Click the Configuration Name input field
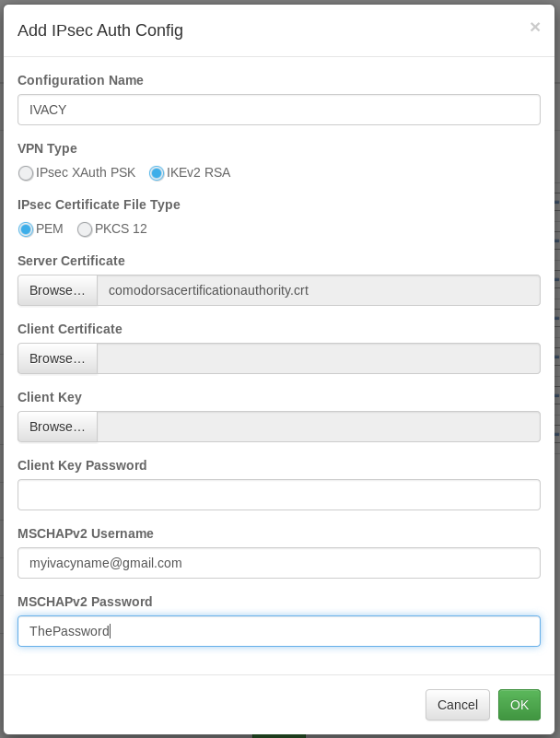 coord(278,110)
